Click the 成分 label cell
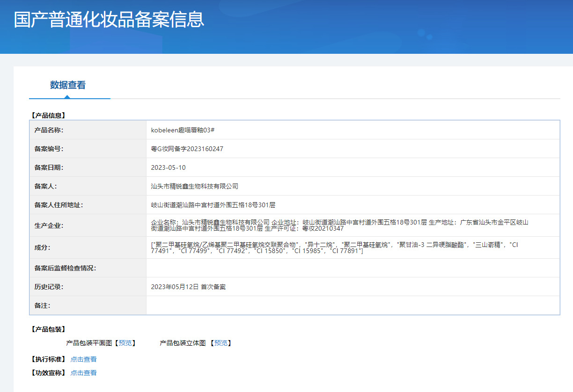573x392 pixels. pyautogui.click(x=88, y=247)
